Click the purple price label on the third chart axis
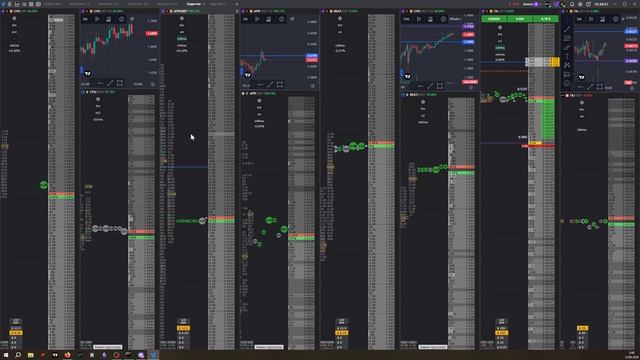The height and width of the screenshot is (360, 640). (468, 26)
